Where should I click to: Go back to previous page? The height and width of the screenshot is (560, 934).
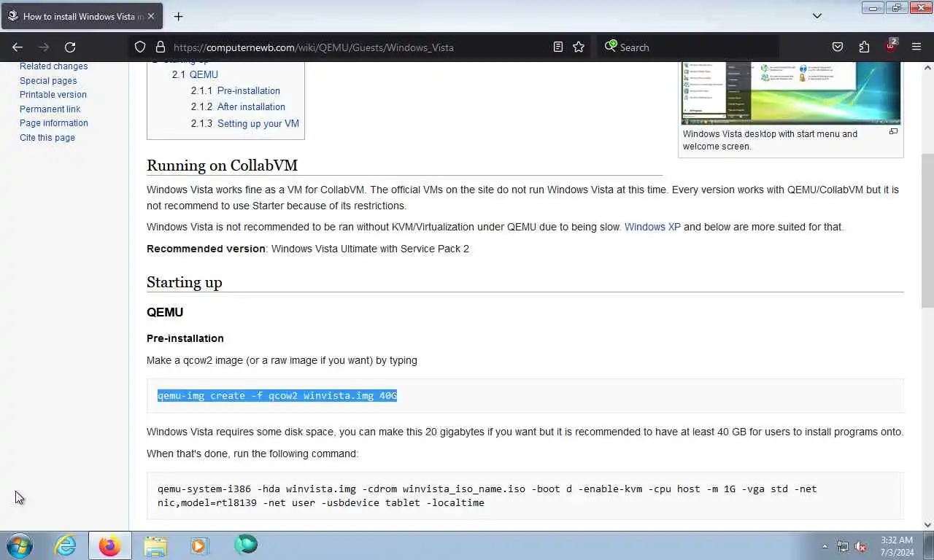pyautogui.click(x=18, y=47)
